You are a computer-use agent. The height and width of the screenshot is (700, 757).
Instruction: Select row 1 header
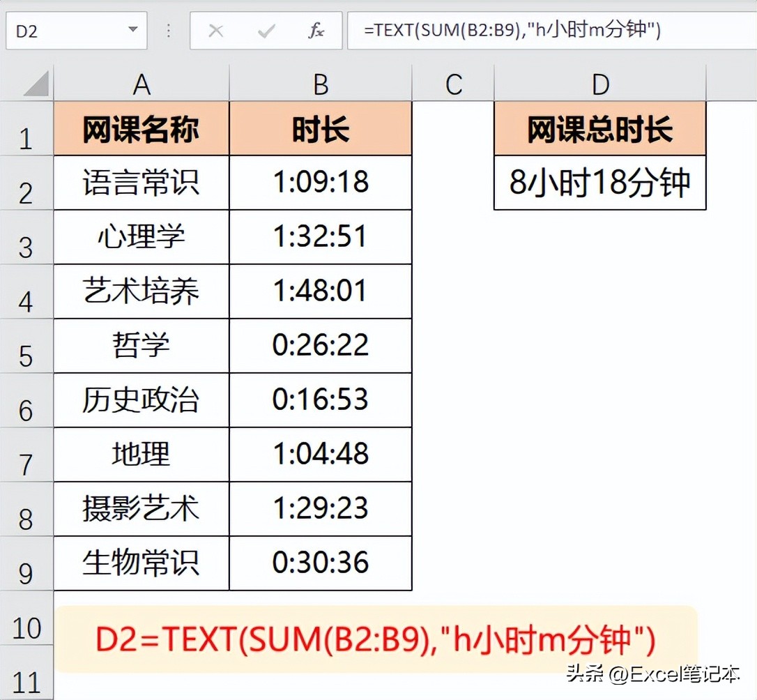[x=28, y=130]
